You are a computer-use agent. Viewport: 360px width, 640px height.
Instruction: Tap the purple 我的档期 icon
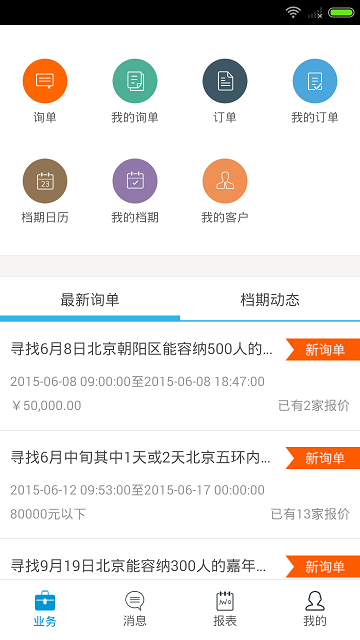coord(135,181)
